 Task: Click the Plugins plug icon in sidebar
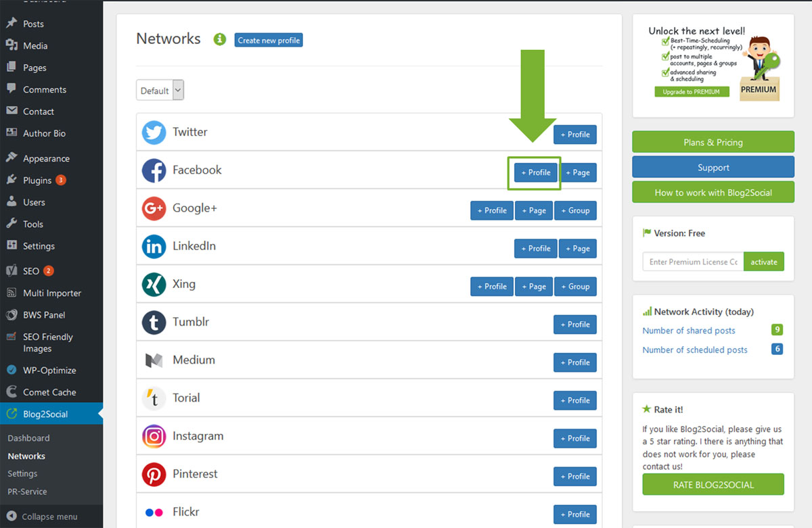pyautogui.click(x=12, y=181)
